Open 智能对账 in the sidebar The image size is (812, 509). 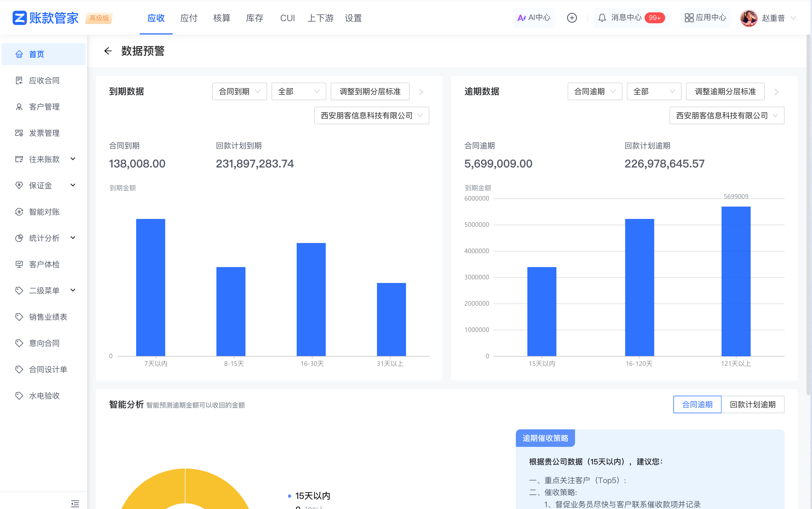tap(44, 212)
